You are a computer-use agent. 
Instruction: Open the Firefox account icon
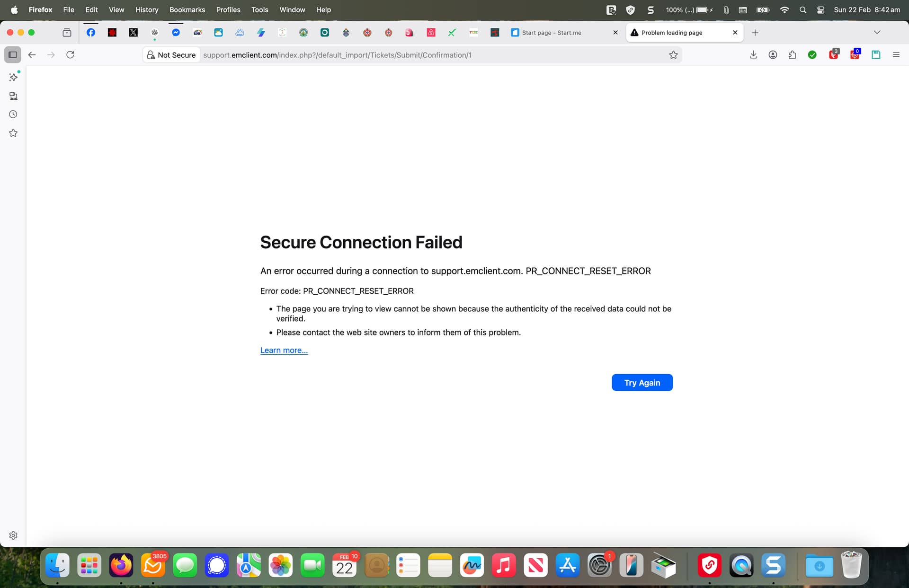click(773, 55)
